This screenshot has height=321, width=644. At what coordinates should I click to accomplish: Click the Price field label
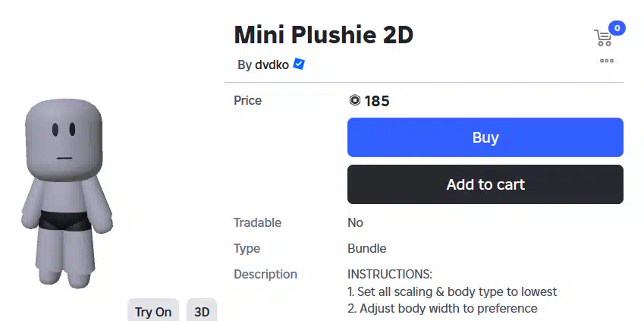click(x=247, y=101)
